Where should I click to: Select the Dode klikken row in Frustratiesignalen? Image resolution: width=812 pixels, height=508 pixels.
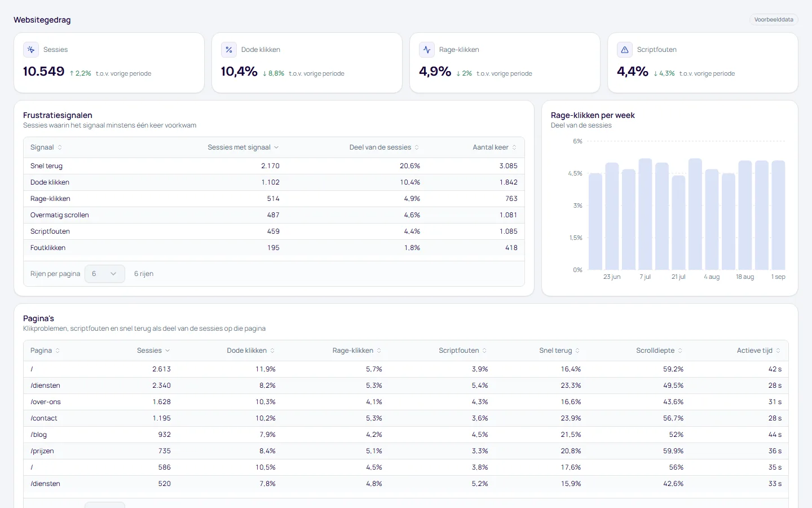tap(274, 182)
